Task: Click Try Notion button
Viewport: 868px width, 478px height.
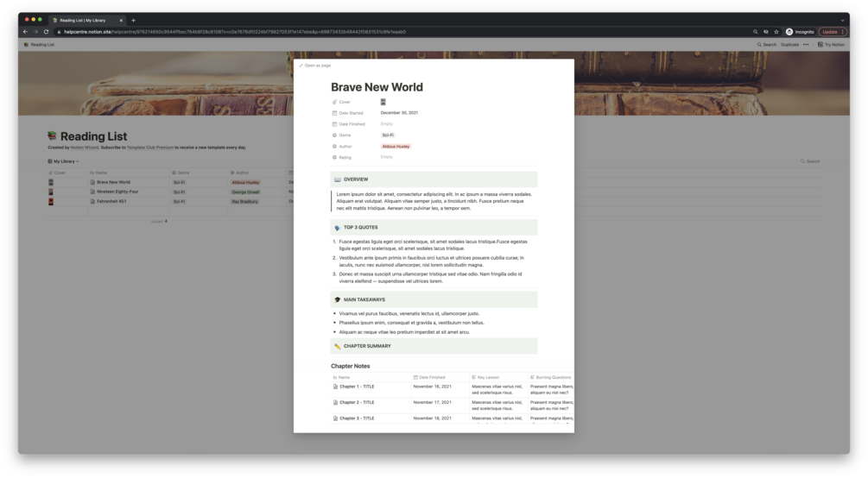Action: pos(831,45)
